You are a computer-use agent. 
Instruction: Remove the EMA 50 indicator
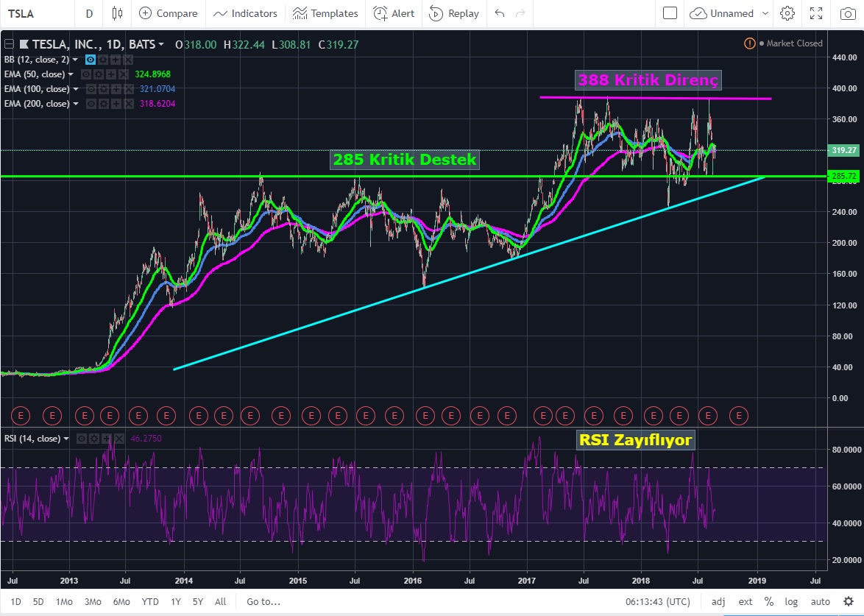[x=124, y=74]
